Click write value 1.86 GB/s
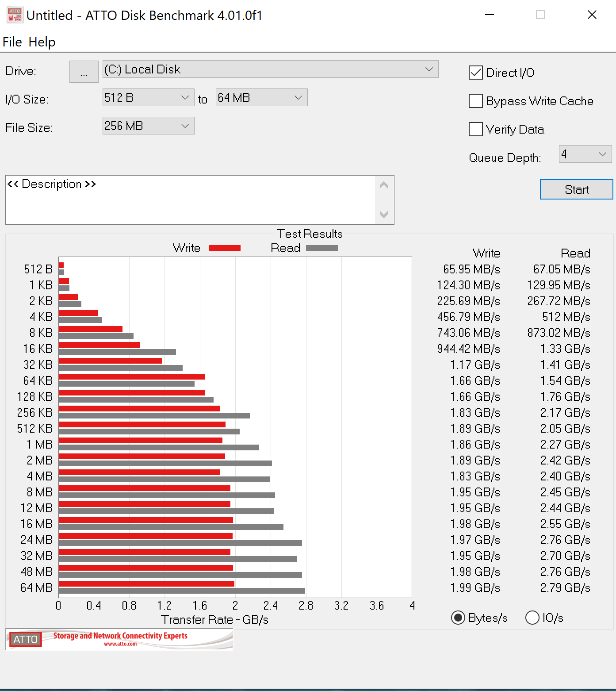 click(x=475, y=445)
